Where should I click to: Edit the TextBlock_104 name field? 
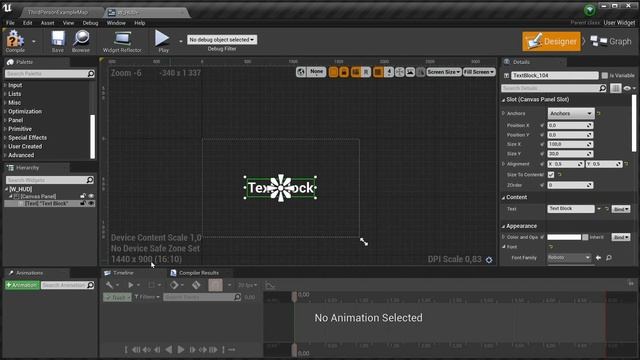point(555,76)
